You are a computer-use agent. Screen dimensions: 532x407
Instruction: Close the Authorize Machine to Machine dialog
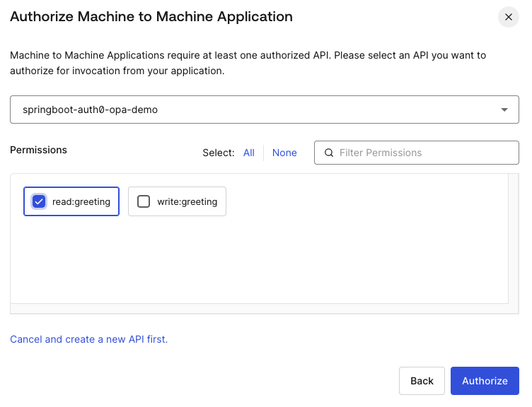click(508, 17)
